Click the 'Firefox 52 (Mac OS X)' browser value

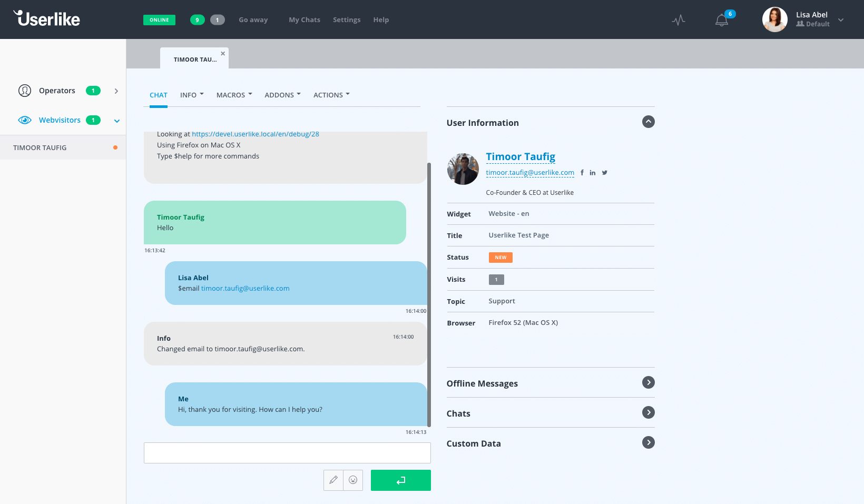point(523,323)
